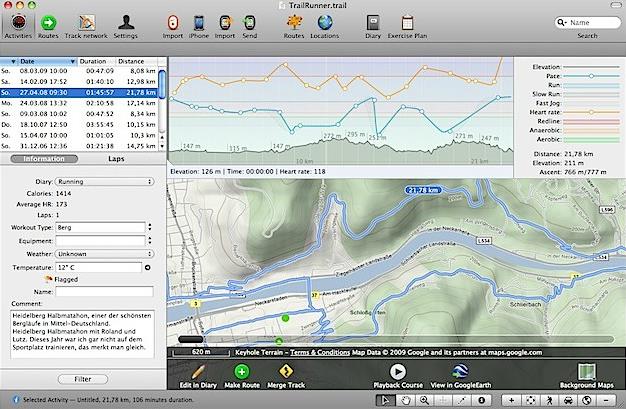Select the hand pan tool
626x409 pixels.
405,400
